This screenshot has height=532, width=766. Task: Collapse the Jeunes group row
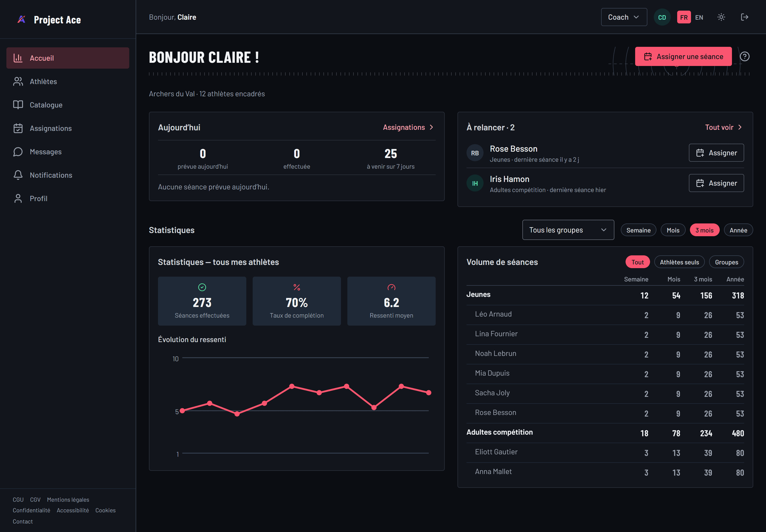coord(605,295)
